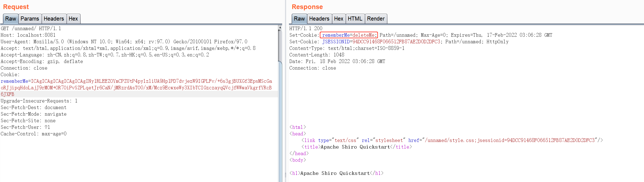Viewport: 644px width, 182px height.
Task: Click the 'Cache-Control: max-age=0' line
Action: coord(34,134)
